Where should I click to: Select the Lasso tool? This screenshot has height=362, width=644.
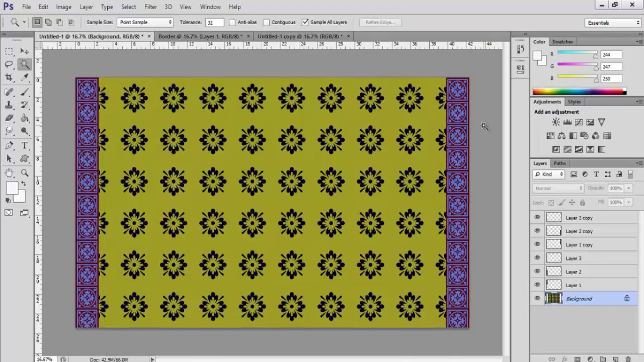pyautogui.click(x=9, y=64)
